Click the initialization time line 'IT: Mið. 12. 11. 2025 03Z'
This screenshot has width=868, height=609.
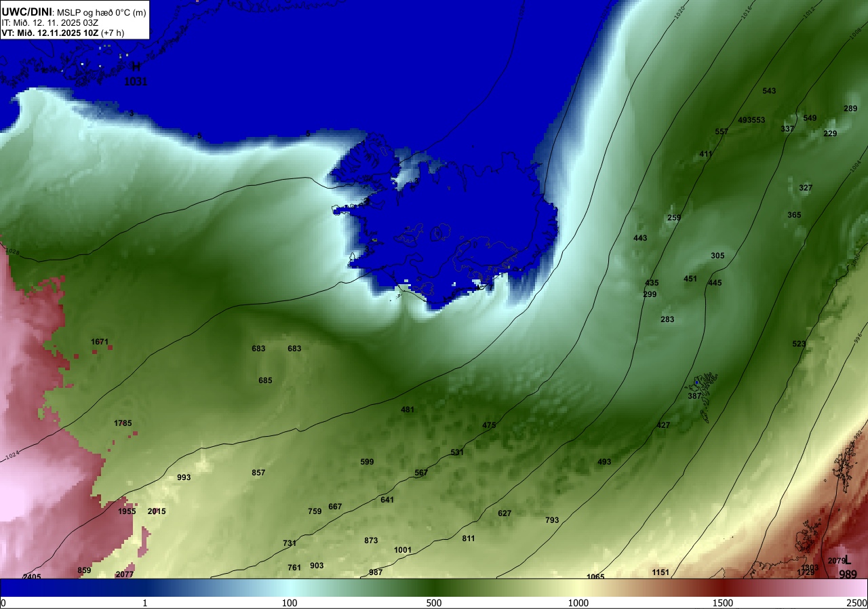[x=51, y=22]
